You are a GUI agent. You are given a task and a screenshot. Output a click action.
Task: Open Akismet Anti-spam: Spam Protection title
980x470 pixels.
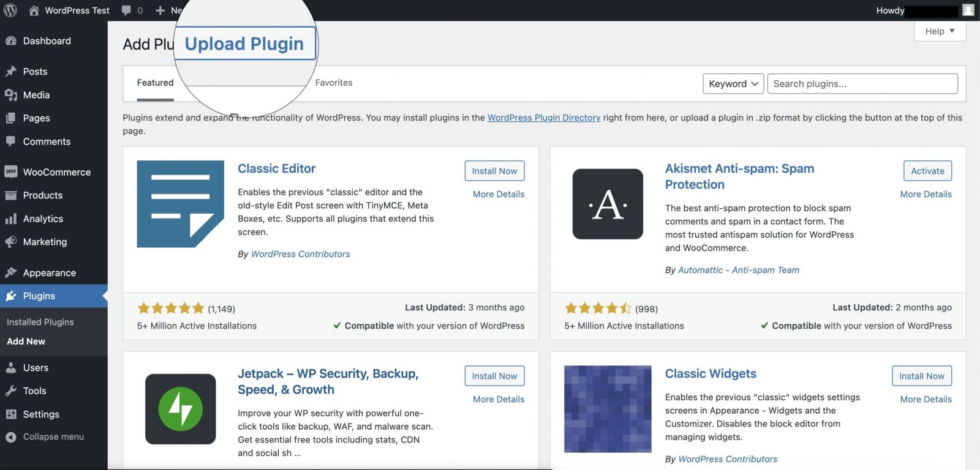coord(740,176)
